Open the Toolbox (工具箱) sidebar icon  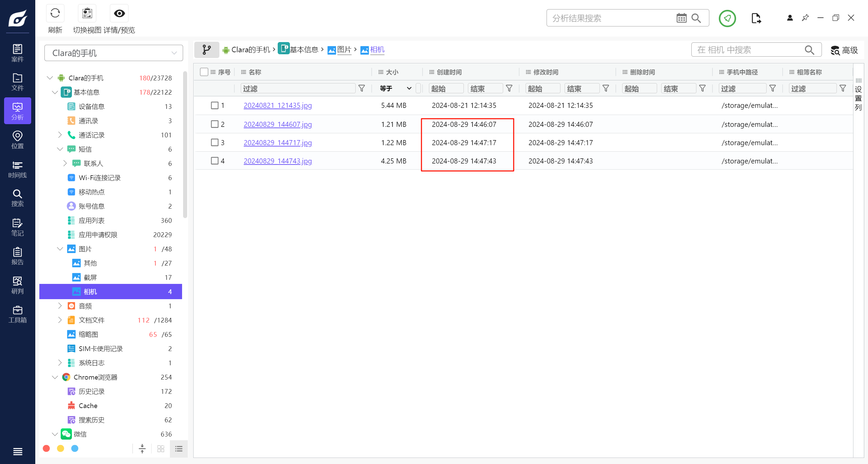(17, 314)
